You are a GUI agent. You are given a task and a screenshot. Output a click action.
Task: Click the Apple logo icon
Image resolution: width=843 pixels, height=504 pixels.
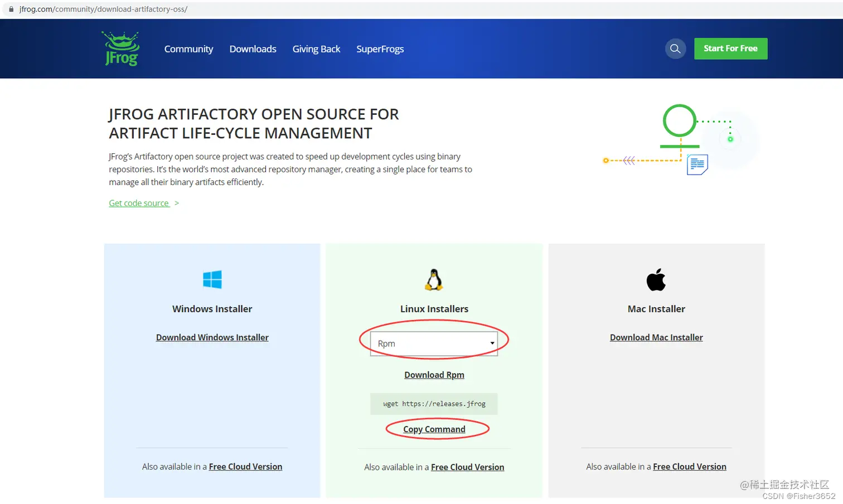656,280
